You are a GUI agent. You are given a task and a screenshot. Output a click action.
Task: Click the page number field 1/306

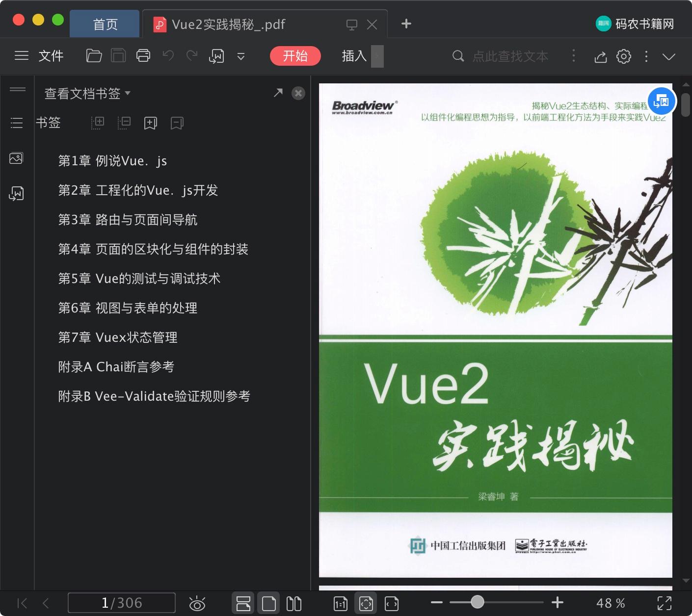point(122,603)
